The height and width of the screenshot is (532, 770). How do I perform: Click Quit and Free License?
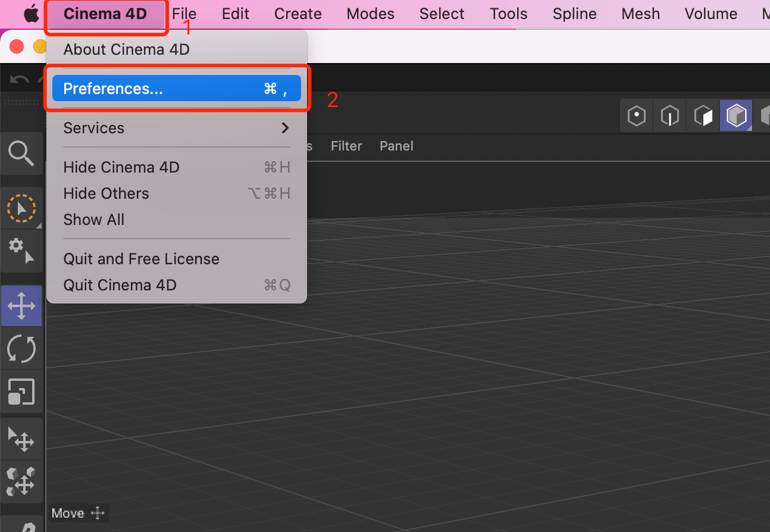(141, 259)
